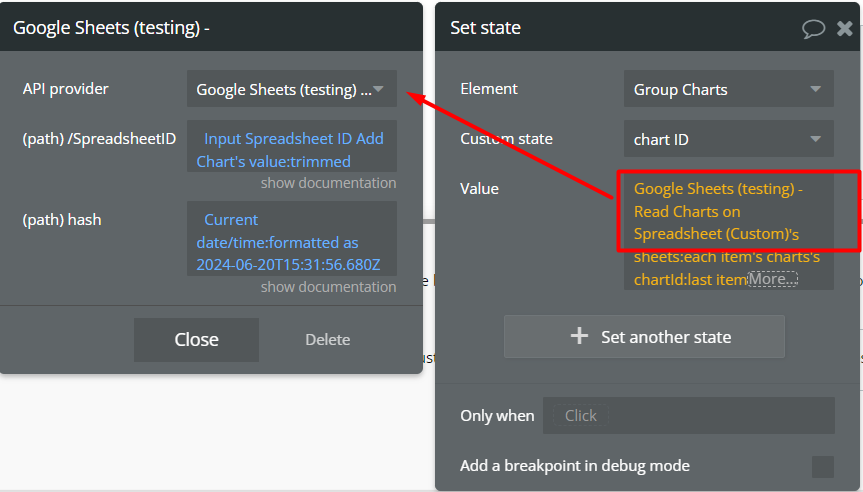
Task: Click the 'Google Sheets (testing) -' panel title
Action: pos(111,28)
